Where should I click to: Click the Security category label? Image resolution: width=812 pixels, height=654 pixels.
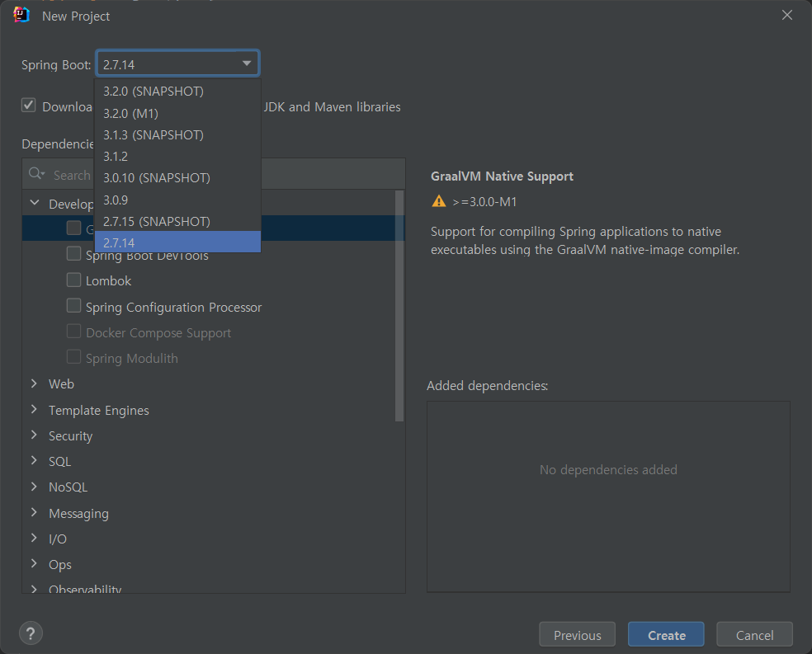click(x=70, y=435)
